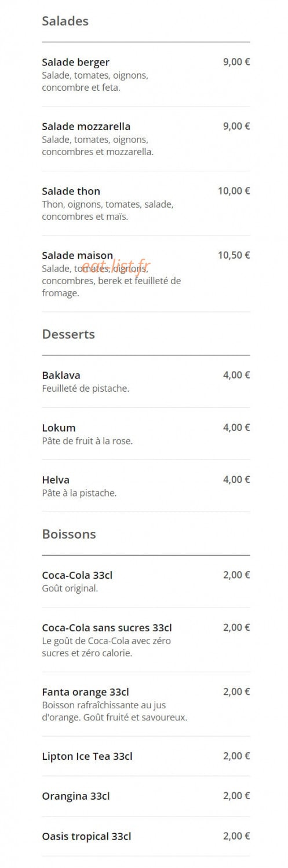288x868 pixels.
Task: Select Fanta orange 33cl
Action: click(x=146, y=704)
